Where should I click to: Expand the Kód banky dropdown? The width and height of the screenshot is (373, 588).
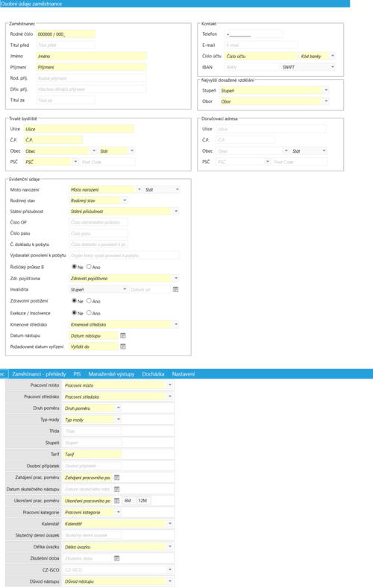point(333,56)
